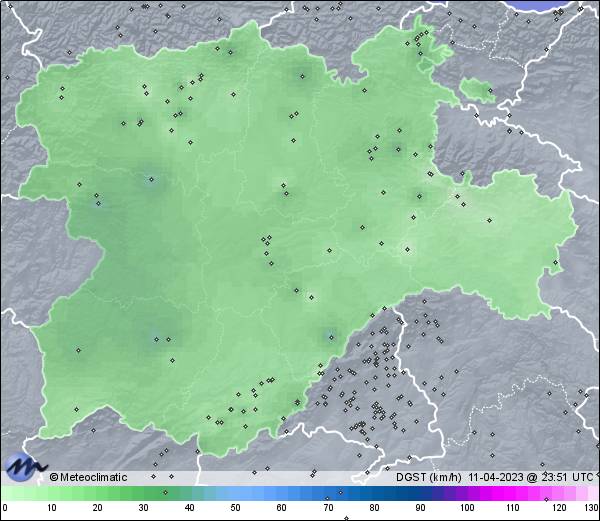
Task: Click the scale value 130
Action: [x=592, y=508]
